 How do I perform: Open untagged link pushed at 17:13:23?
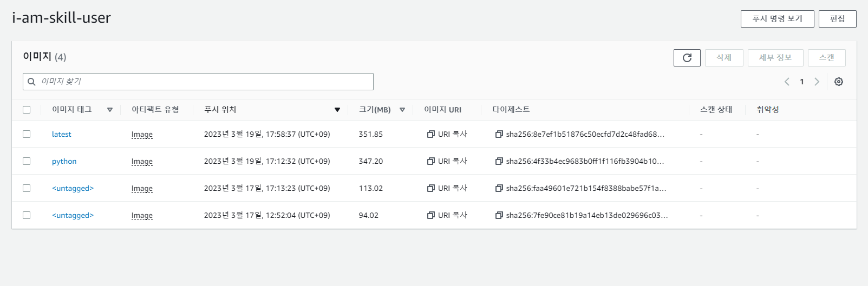click(x=73, y=188)
